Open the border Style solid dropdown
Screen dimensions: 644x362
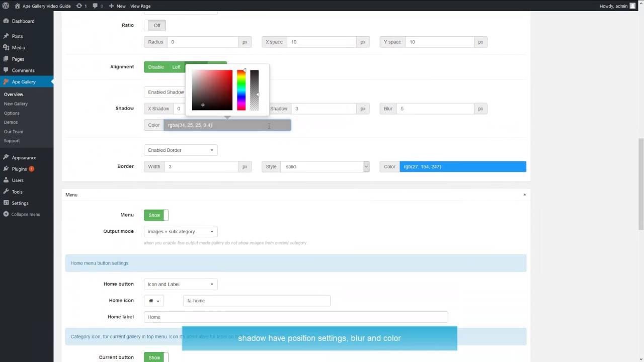pyautogui.click(x=325, y=166)
